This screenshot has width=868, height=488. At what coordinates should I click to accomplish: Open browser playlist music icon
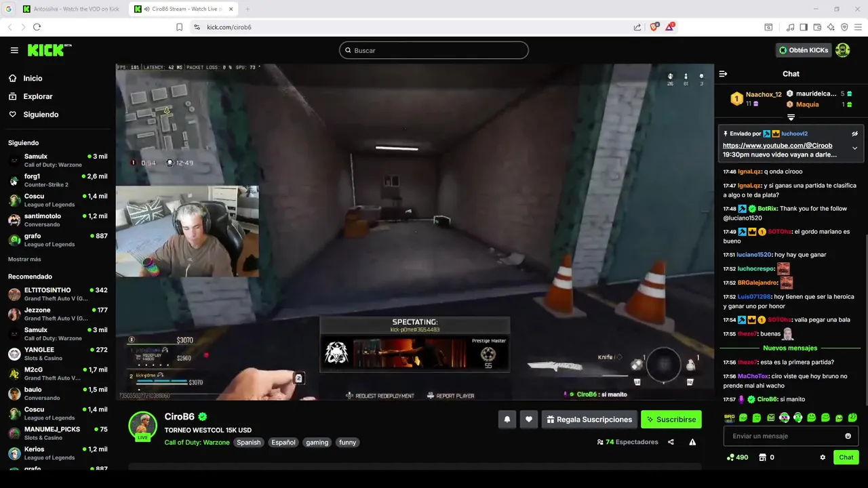click(790, 27)
